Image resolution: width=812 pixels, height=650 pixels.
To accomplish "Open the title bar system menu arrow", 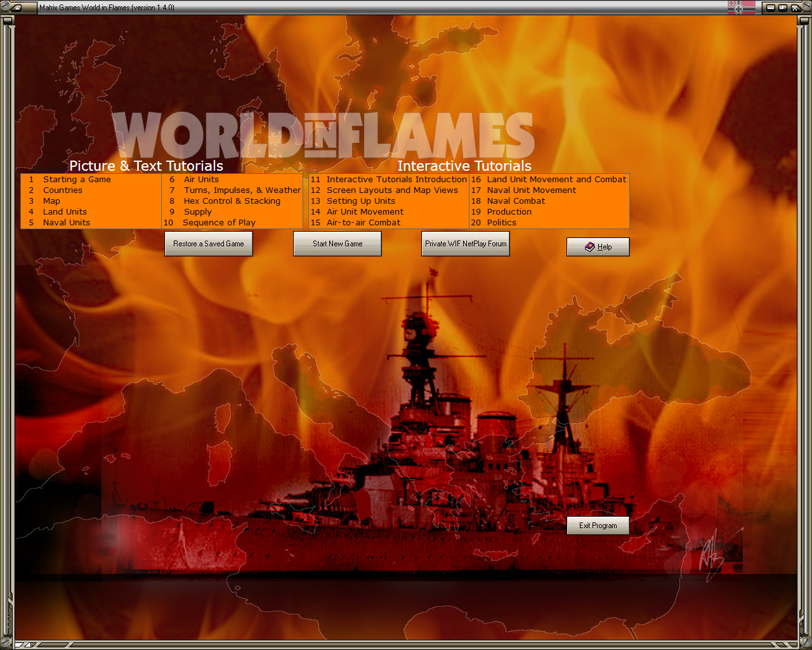I will coord(16,8).
